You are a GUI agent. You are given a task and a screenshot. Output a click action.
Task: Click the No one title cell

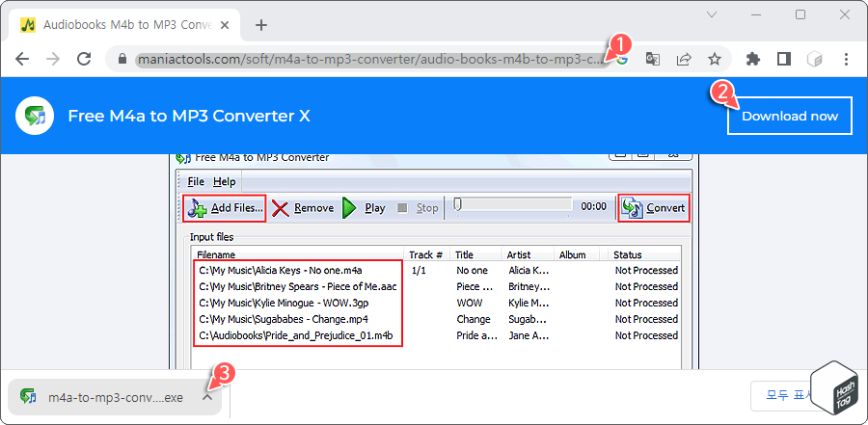click(473, 271)
